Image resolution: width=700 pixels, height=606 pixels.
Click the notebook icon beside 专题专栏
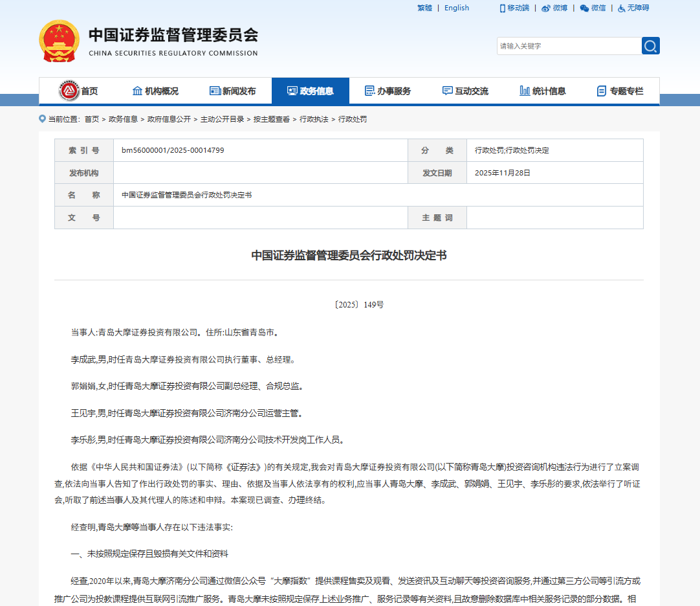(600, 91)
